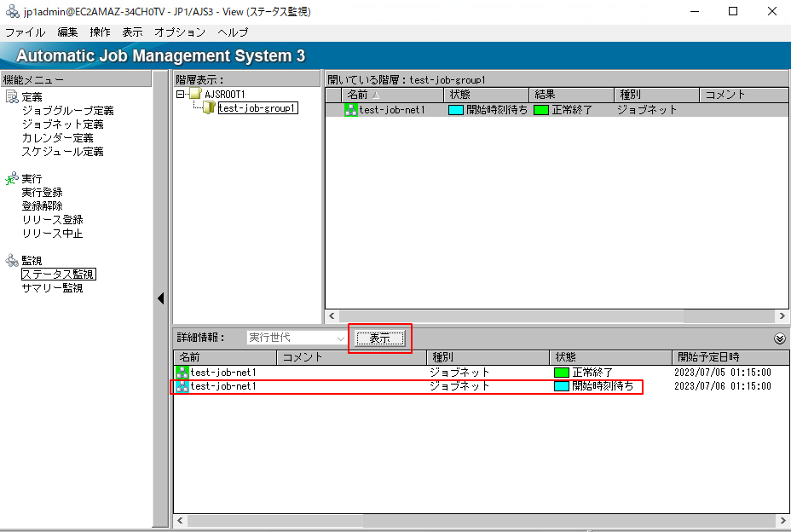The height and width of the screenshot is (532, 791).
Task: Click コメント column header in upper list
Action: pos(744,95)
